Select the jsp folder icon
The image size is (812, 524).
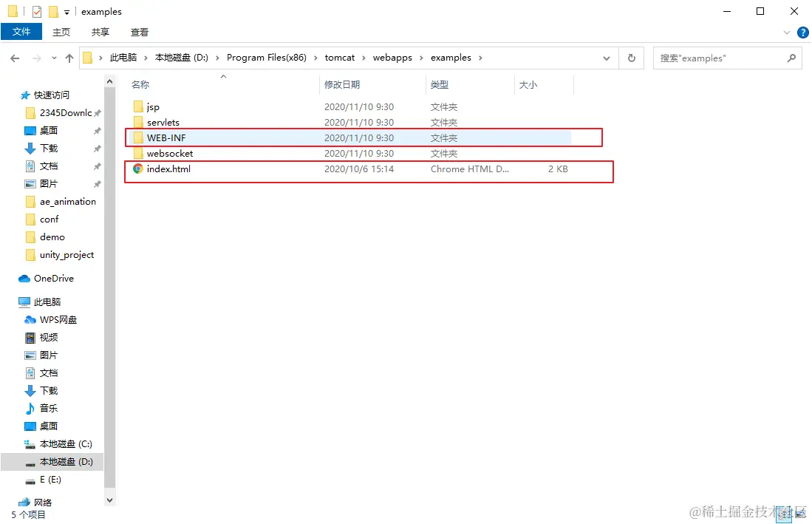(137, 106)
